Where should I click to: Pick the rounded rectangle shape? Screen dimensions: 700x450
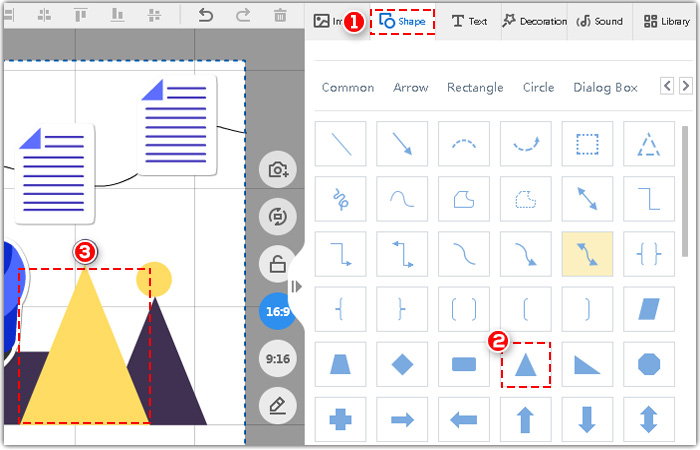point(464,364)
